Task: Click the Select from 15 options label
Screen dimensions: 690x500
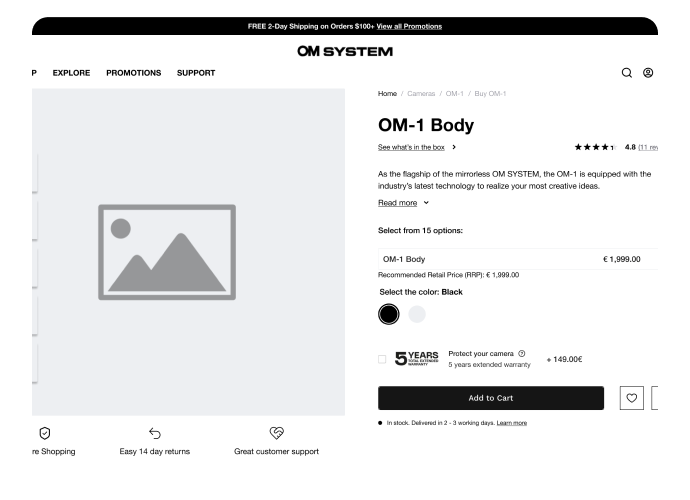Action: (420, 231)
